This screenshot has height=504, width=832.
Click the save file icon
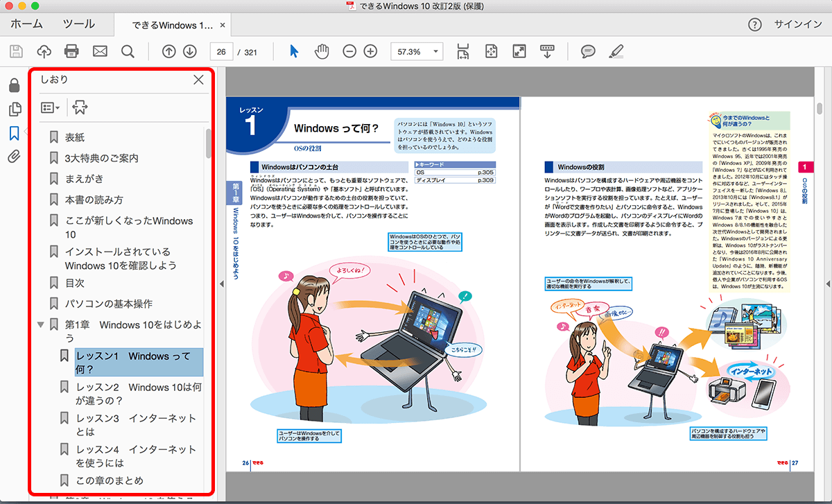coord(16,51)
